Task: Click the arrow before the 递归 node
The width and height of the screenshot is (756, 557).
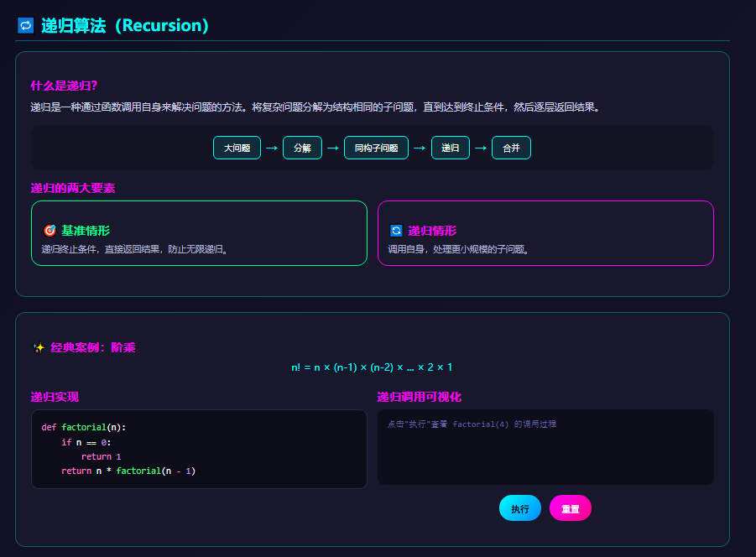Action: click(421, 147)
